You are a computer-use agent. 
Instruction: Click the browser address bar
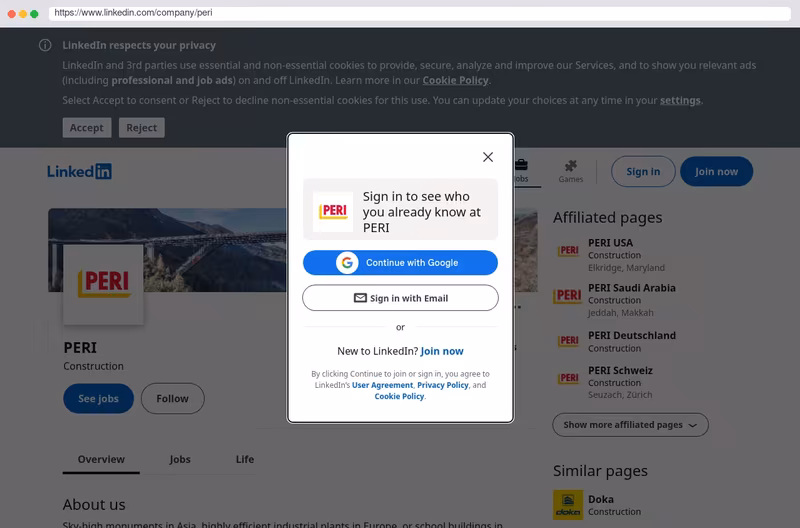419,13
